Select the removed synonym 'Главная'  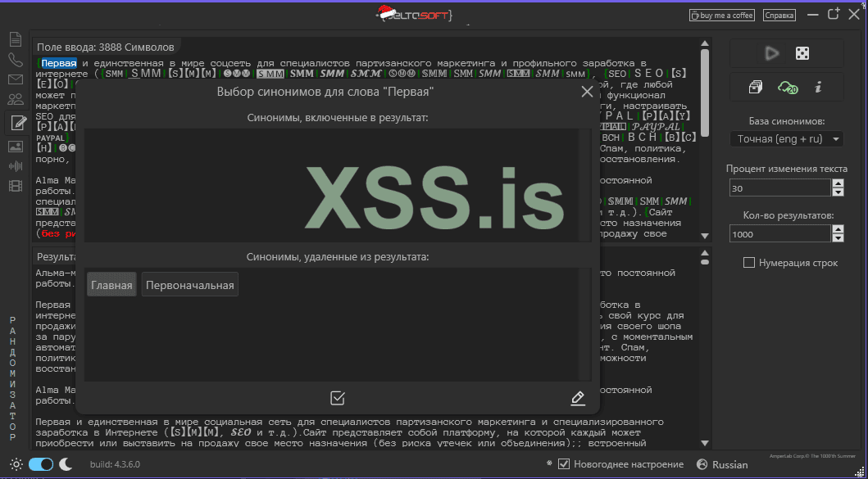(111, 285)
